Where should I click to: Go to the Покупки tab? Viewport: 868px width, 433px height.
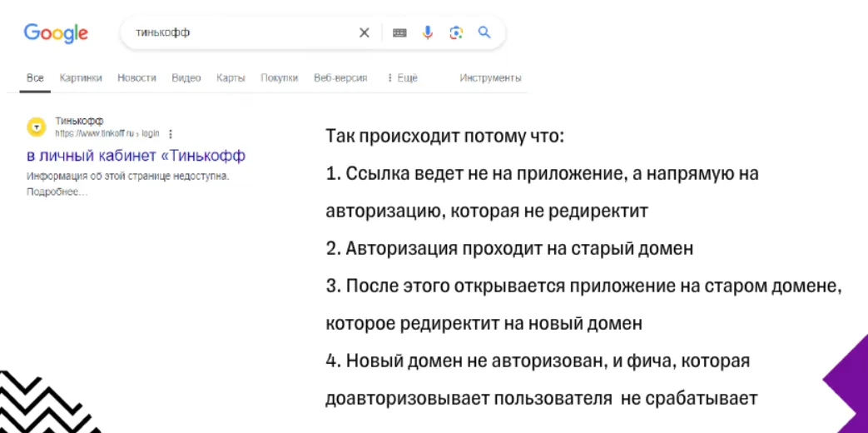click(x=279, y=78)
